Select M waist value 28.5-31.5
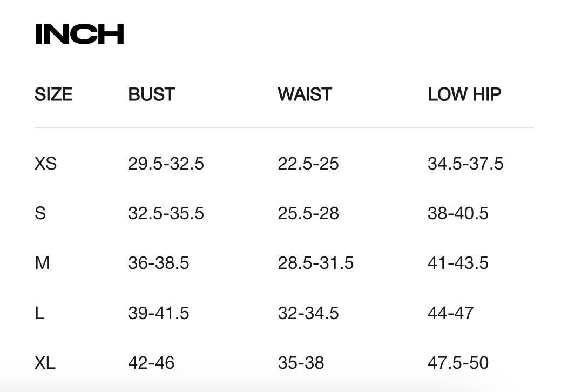 315,262
